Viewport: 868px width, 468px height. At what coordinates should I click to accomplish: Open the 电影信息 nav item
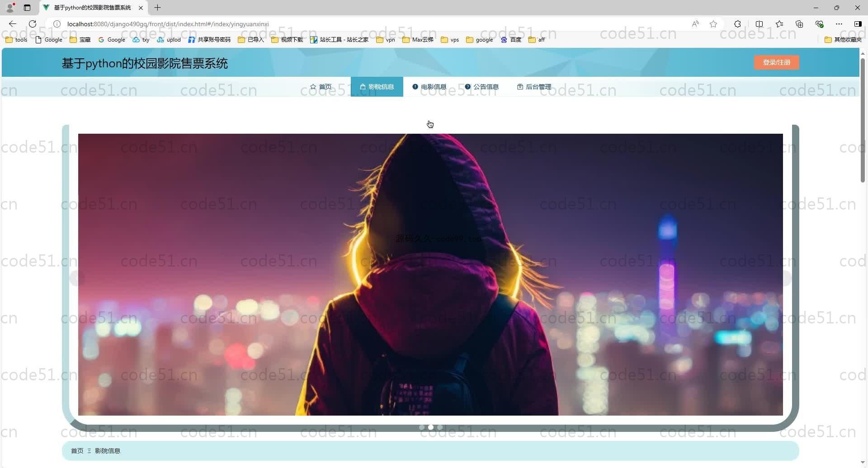point(429,87)
